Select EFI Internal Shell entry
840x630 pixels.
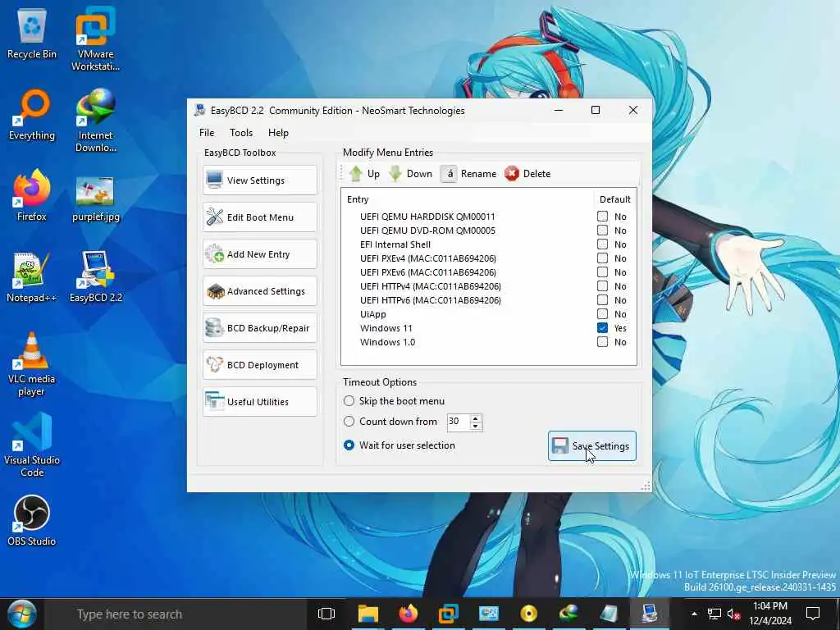pos(395,244)
